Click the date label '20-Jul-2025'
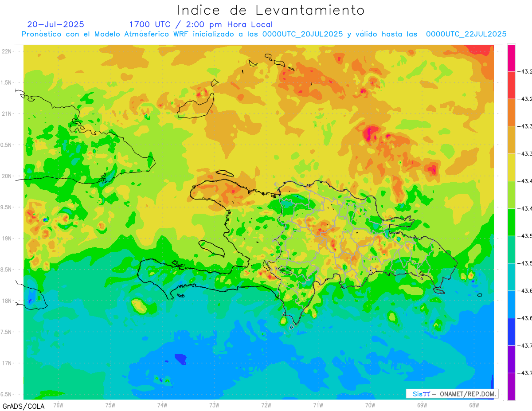Screen dimensions: 532x411 [x=55, y=24]
